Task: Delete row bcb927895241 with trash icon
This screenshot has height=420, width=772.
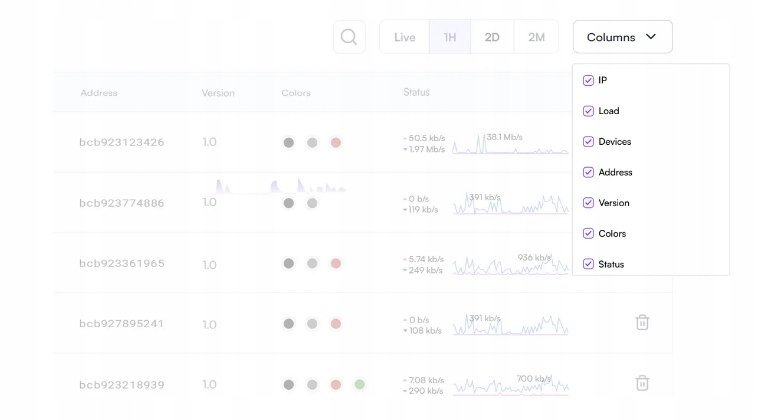Action: 642,322
